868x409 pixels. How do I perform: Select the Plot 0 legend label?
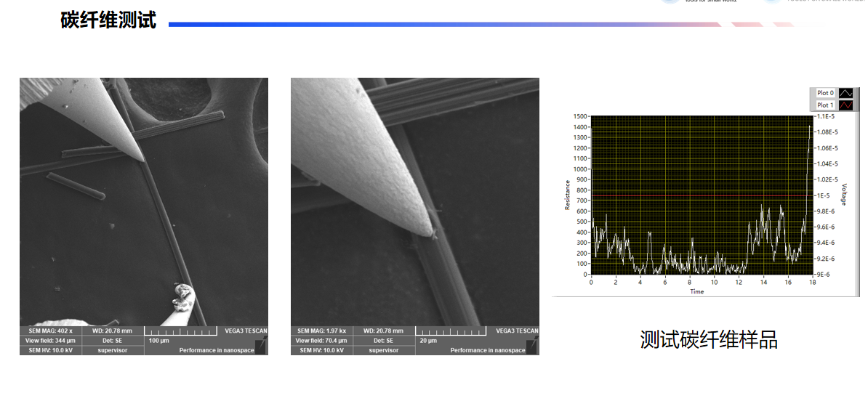tap(825, 93)
